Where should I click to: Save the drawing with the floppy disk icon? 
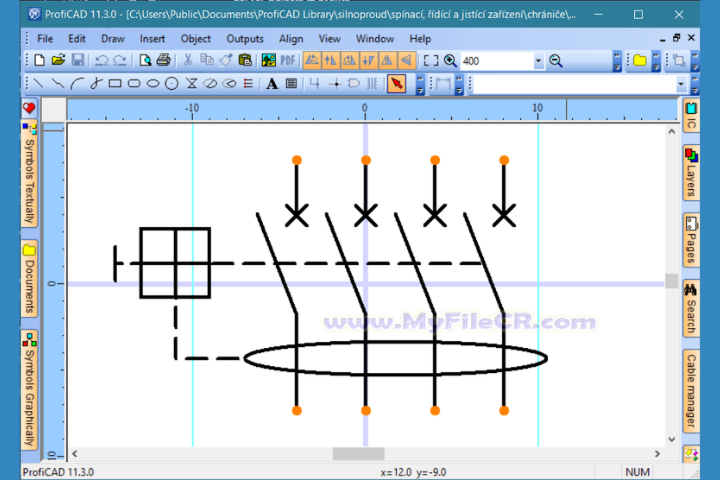[x=78, y=60]
